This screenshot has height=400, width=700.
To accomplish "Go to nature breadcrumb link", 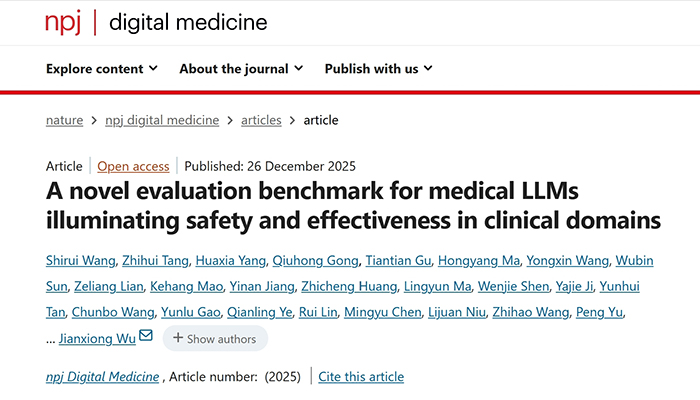I will [64, 120].
